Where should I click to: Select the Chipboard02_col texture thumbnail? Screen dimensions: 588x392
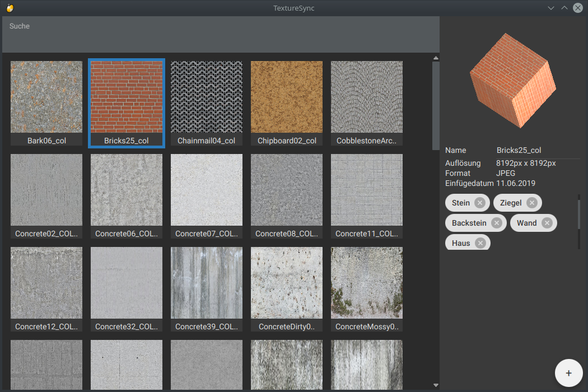click(287, 103)
